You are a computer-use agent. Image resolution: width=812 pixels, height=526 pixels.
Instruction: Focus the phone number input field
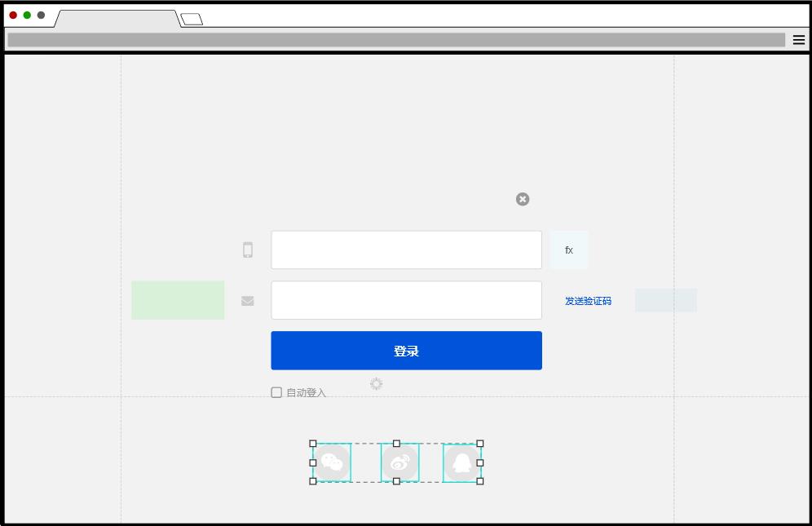click(407, 250)
